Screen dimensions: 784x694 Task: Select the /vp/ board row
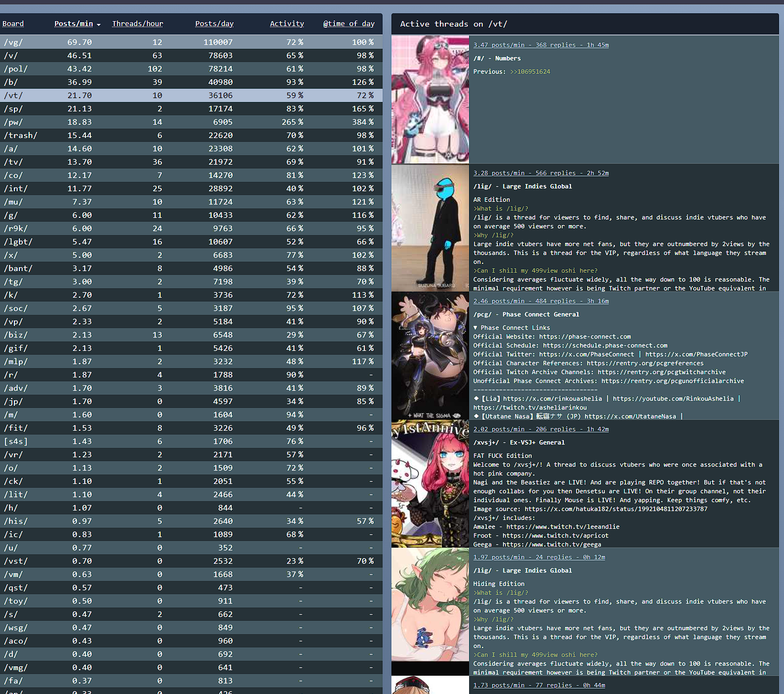click(191, 322)
